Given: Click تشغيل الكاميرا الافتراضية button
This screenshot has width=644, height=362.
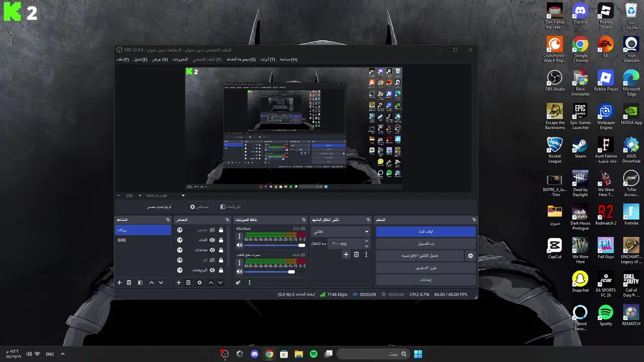Looking at the screenshot, I should (420, 256).
